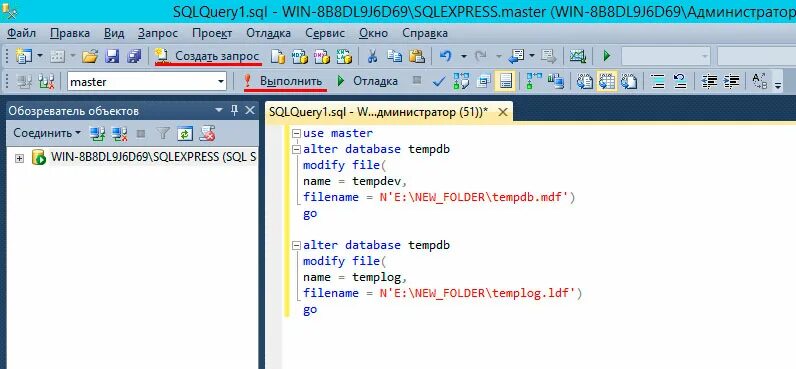Screen dimensions: 796x369
Task: Click Disconnect icon in Object Explorer toolbar
Action: click(119, 133)
